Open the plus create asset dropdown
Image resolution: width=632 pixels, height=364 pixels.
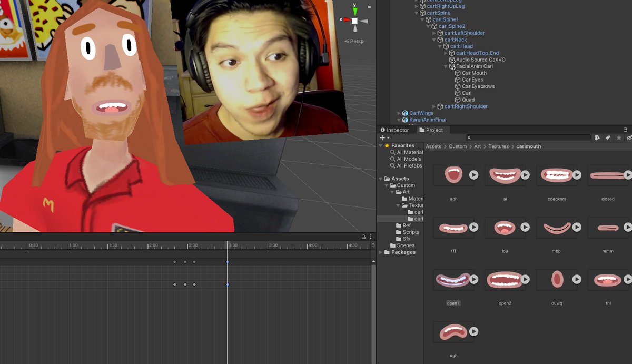[x=384, y=137]
